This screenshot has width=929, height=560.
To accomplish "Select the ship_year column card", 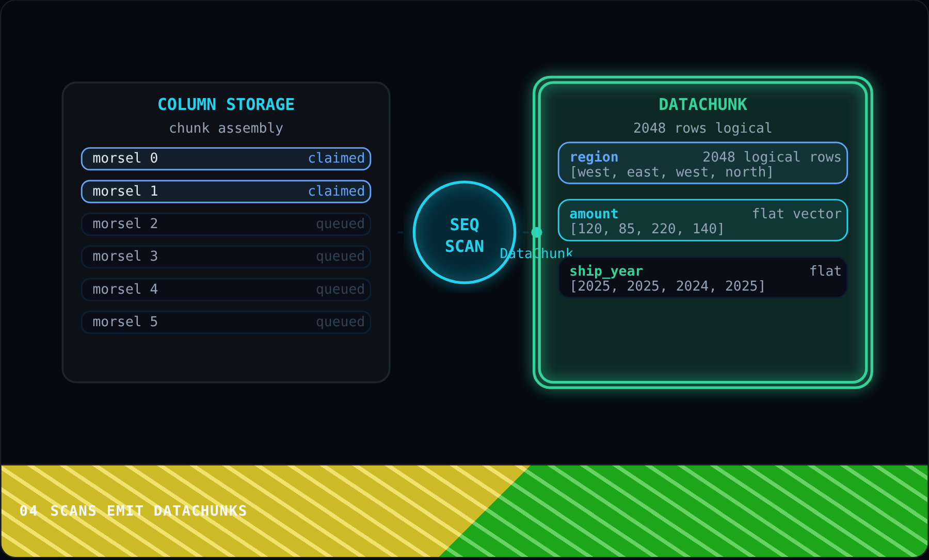I will pos(703,278).
